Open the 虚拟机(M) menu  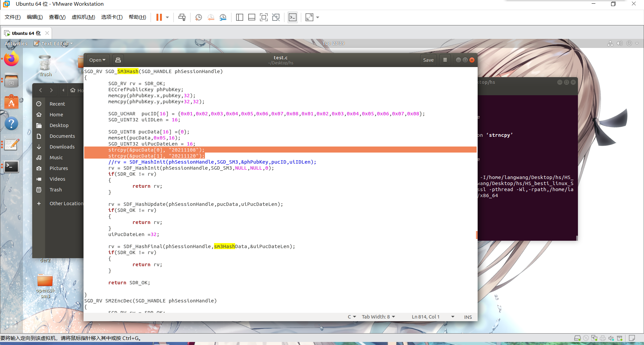(84, 17)
